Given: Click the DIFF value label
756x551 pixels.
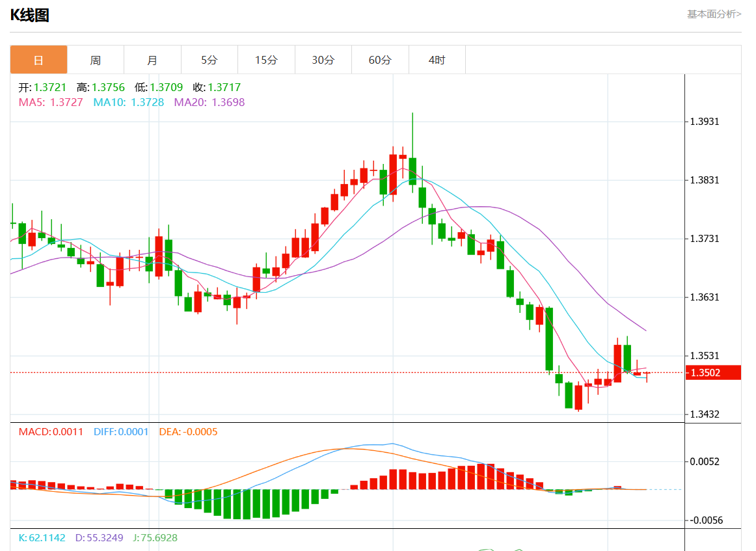Looking at the screenshot, I should tap(121, 432).
